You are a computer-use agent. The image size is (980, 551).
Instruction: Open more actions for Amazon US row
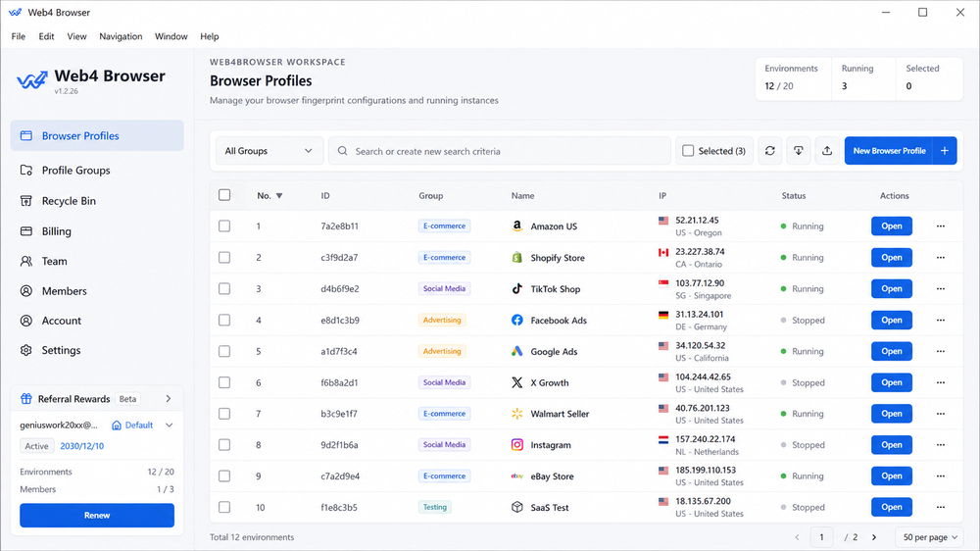(x=941, y=225)
